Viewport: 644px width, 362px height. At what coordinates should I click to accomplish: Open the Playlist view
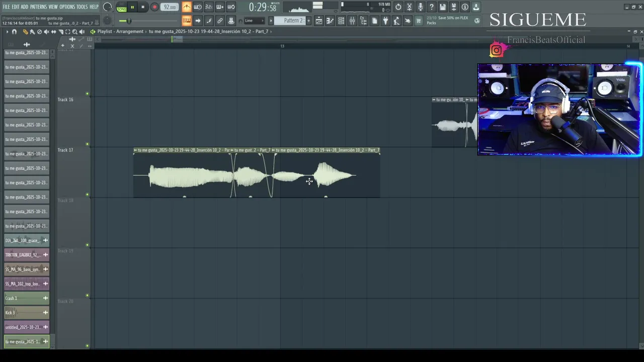pyautogui.click(x=318, y=21)
